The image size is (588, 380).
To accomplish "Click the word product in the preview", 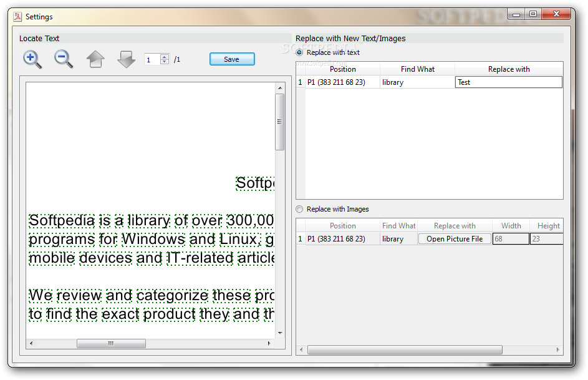I will [169, 314].
